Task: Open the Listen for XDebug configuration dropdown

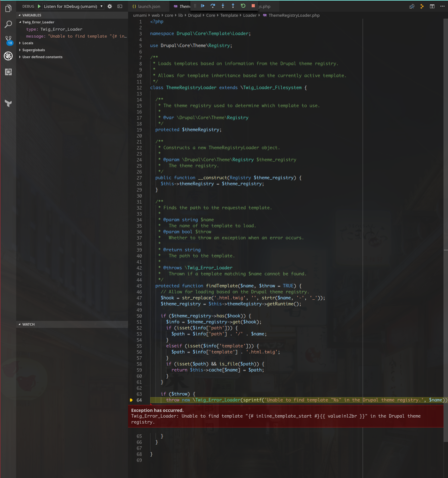Action: coord(73,6)
